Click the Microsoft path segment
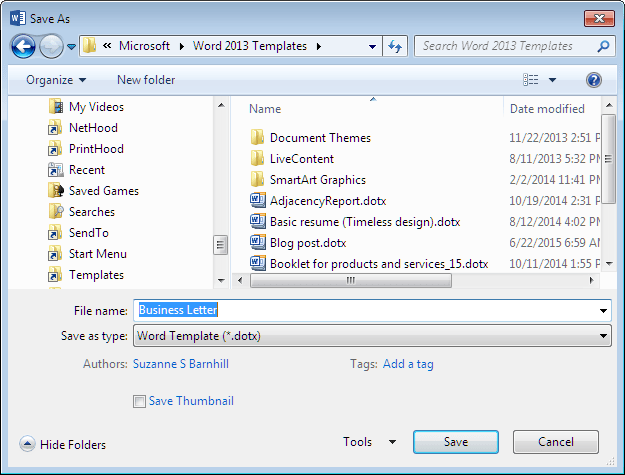The image size is (625, 475). coord(144,46)
